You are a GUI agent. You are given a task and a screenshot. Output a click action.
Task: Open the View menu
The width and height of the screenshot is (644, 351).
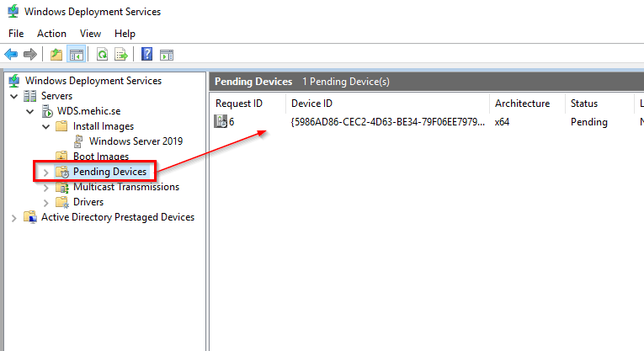coord(91,34)
